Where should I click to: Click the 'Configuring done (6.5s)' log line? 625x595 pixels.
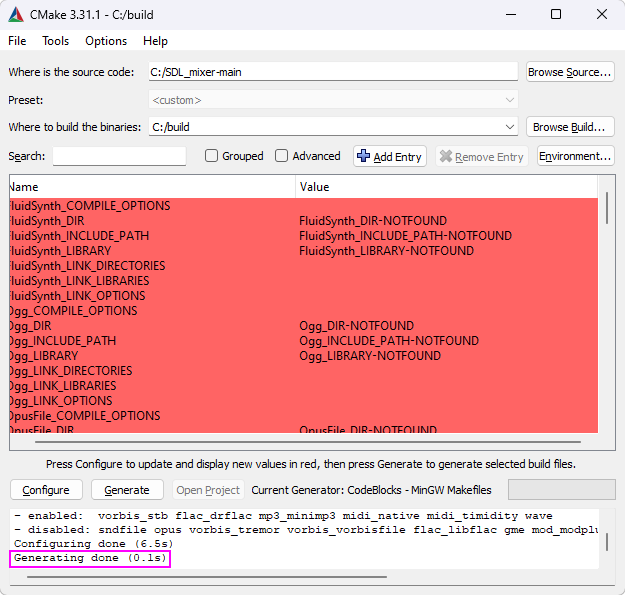point(94,544)
